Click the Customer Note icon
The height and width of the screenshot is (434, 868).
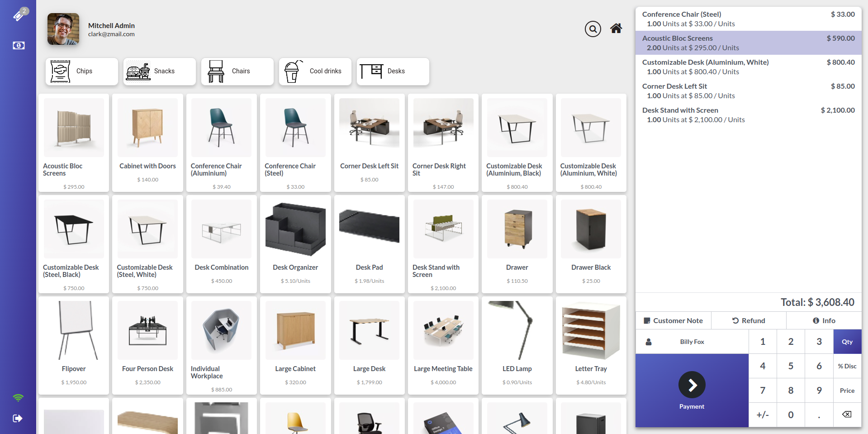[647, 320]
